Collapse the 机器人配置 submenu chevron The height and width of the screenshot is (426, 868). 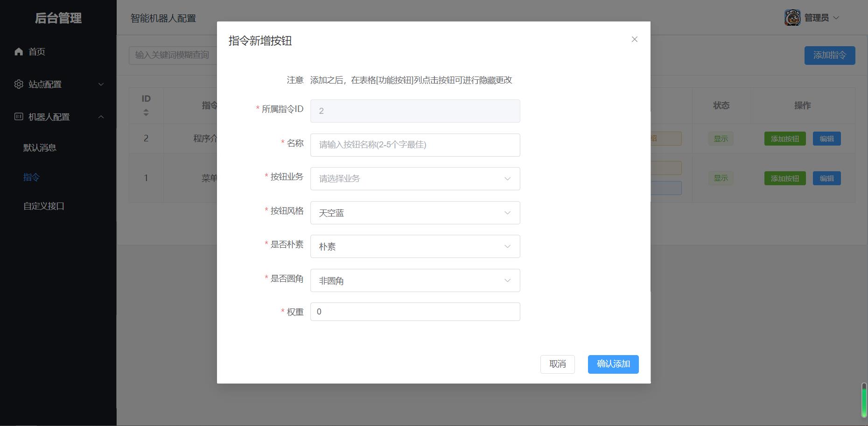(101, 117)
